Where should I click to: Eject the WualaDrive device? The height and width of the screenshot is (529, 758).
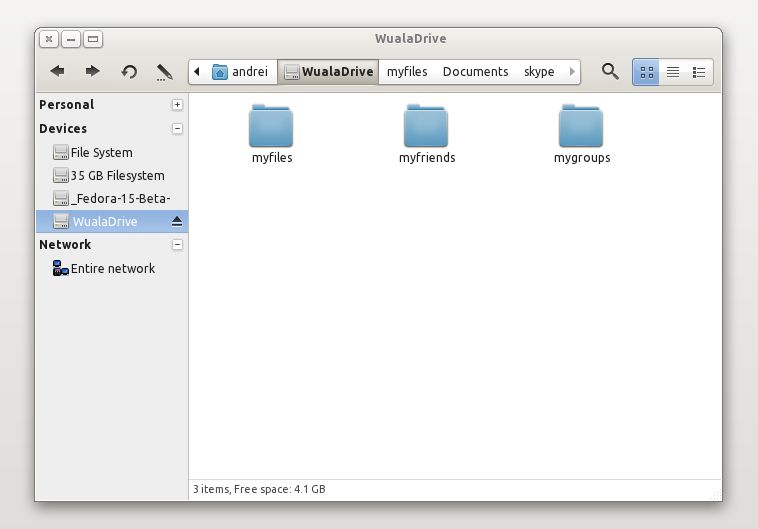(177, 221)
